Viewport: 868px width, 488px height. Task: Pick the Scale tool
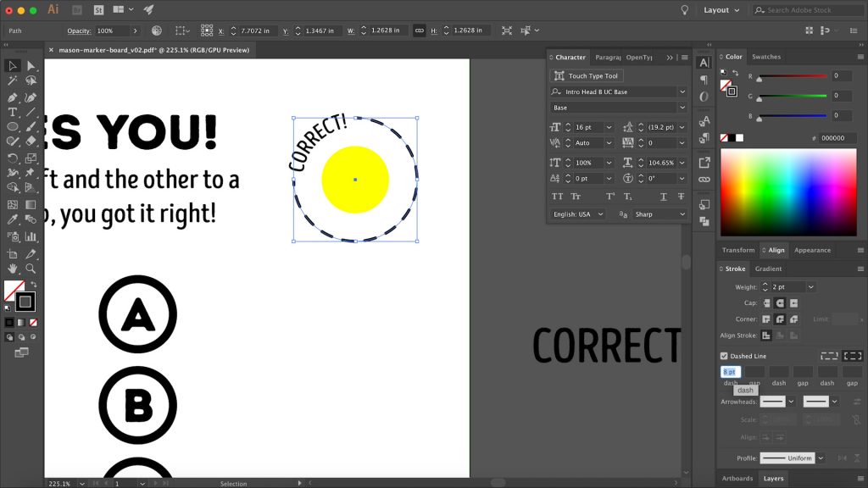pyautogui.click(x=31, y=158)
